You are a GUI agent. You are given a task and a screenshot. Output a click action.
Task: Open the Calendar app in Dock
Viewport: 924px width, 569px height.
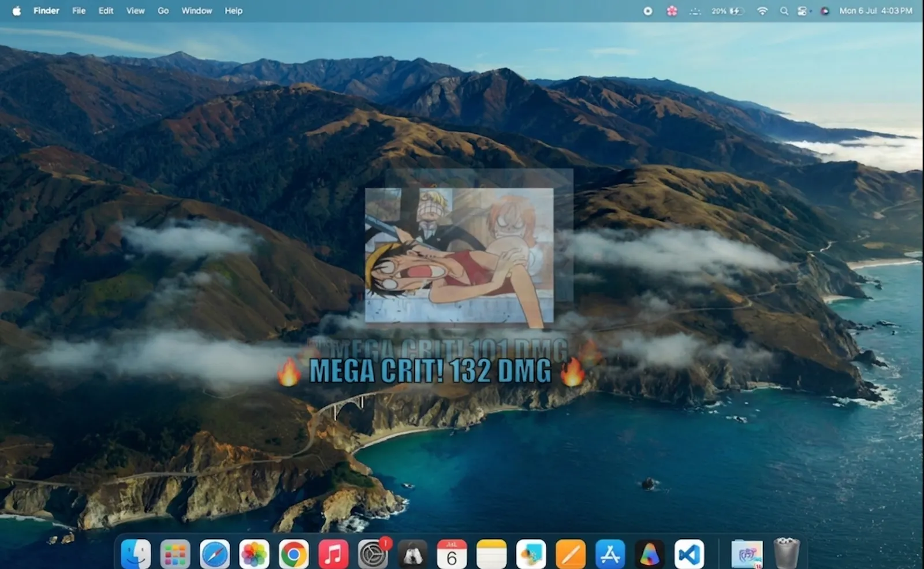click(x=452, y=554)
